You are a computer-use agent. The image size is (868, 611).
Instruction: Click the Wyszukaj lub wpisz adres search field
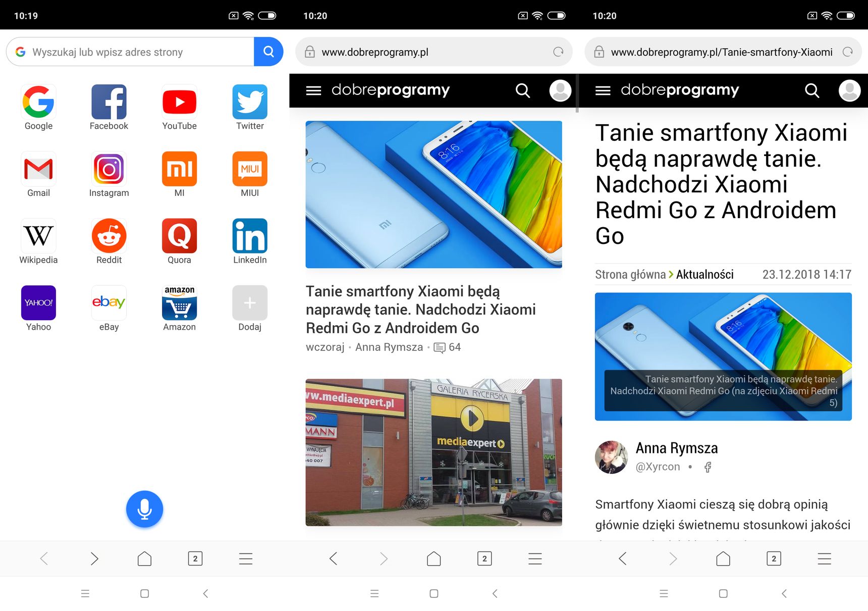[130, 52]
